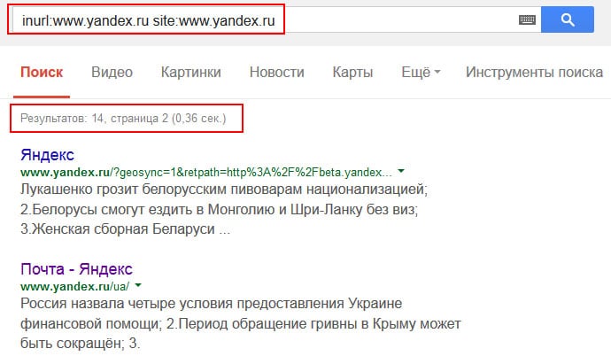This screenshot has width=611, height=364.
Task: Expand the Ещё dropdown menu
Action: click(x=421, y=72)
